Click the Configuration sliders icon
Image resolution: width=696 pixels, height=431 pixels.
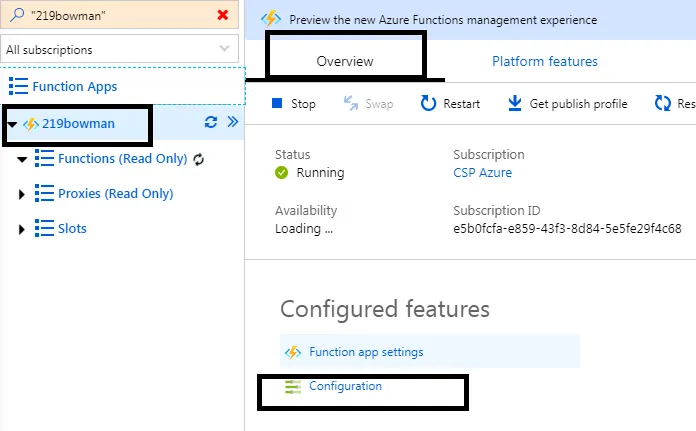293,387
